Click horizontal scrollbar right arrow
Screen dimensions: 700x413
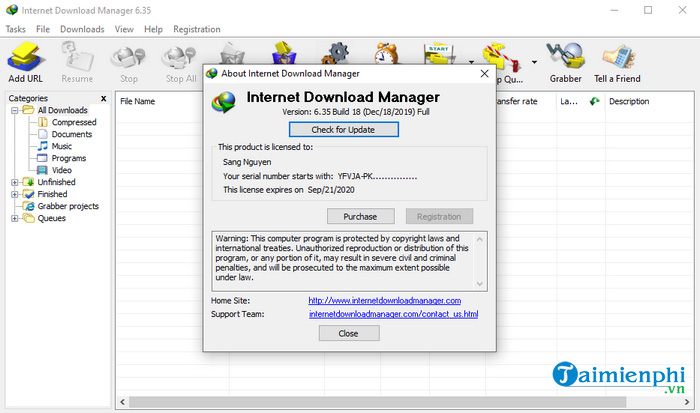click(687, 402)
